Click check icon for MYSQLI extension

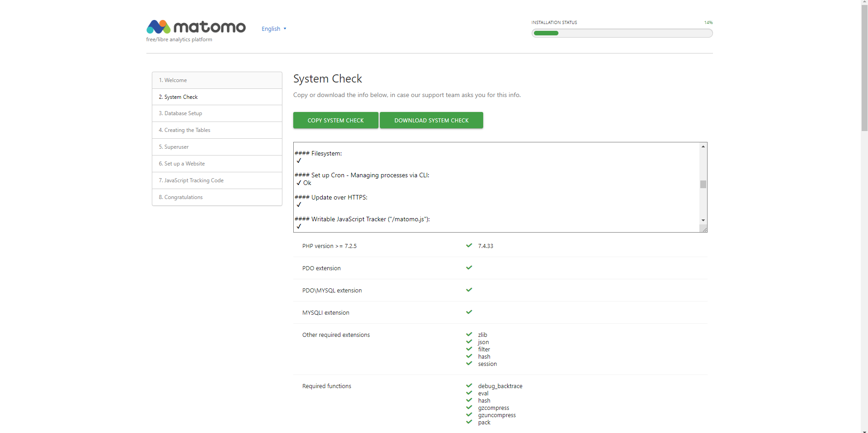pyautogui.click(x=469, y=312)
